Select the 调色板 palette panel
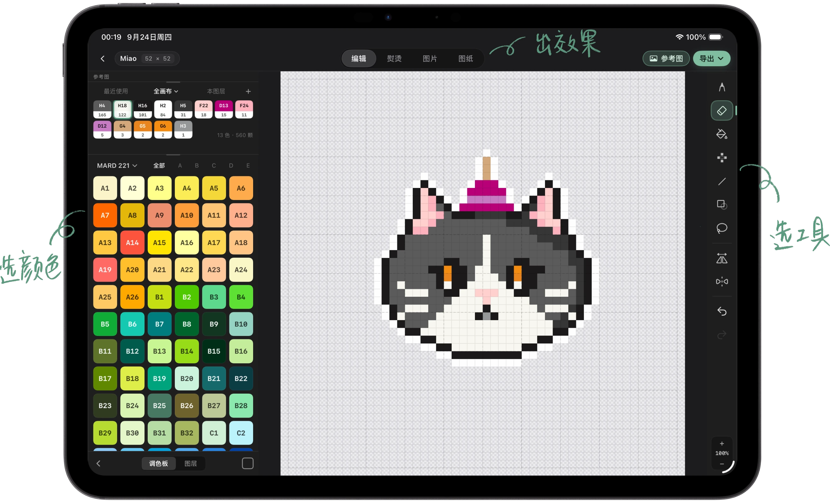 coord(158,464)
